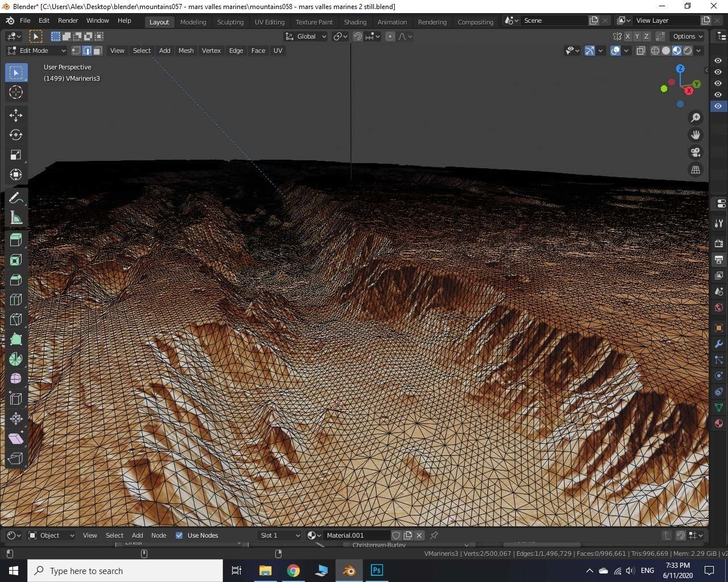Toggle camera view with the camera gizmo
Screen dimensions: 728x582
(x=695, y=152)
